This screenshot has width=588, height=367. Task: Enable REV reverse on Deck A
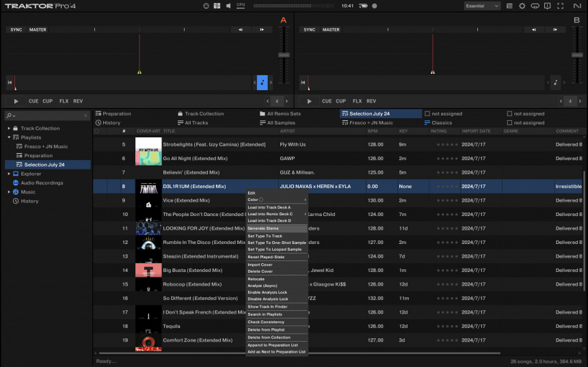78,101
